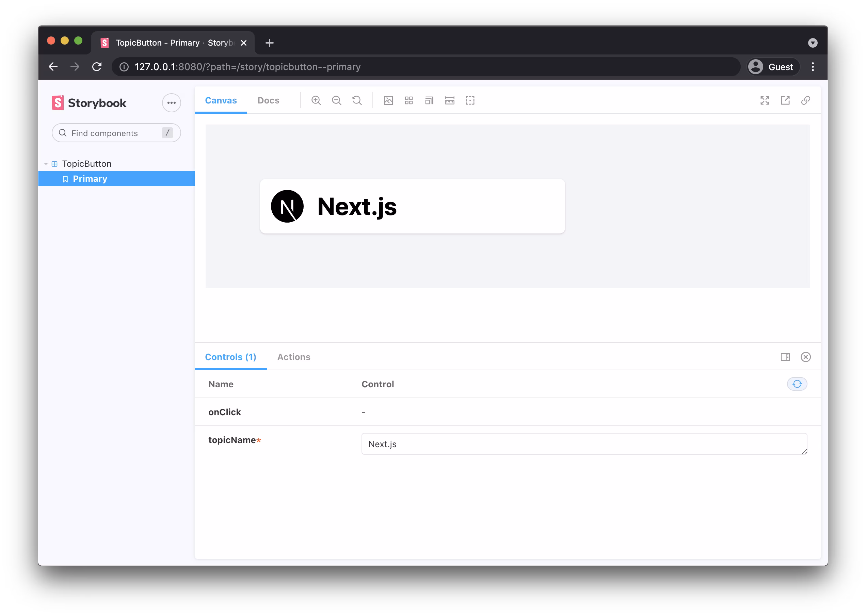The height and width of the screenshot is (616, 866).
Task: Enable the measure ruler tool
Action: pyautogui.click(x=449, y=100)
